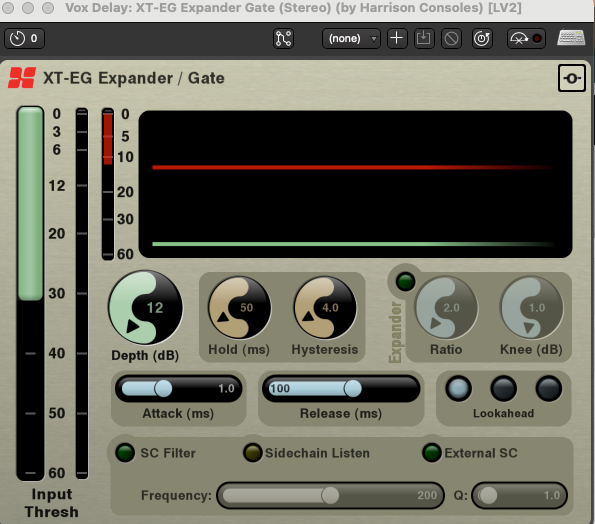The image size is (595, 524).
Task: Enable the SC Filter LED
Action: click(x=125, y=453)
